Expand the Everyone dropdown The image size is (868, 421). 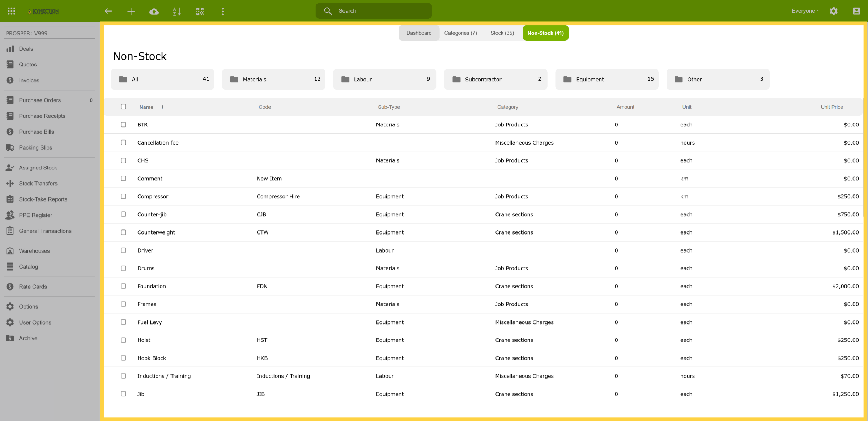click(x=805, y=11)
